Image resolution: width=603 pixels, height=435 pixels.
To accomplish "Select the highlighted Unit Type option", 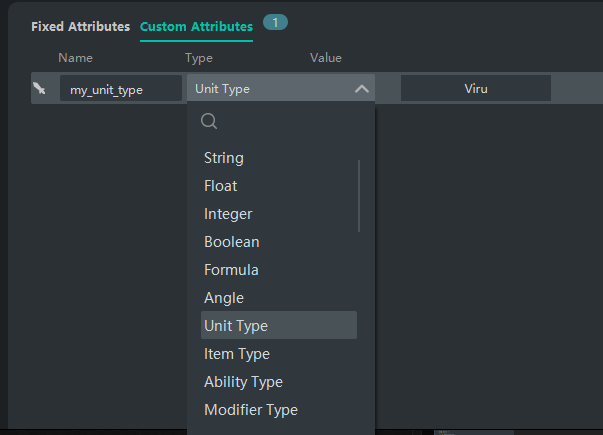I will click(x=236, y=326).
